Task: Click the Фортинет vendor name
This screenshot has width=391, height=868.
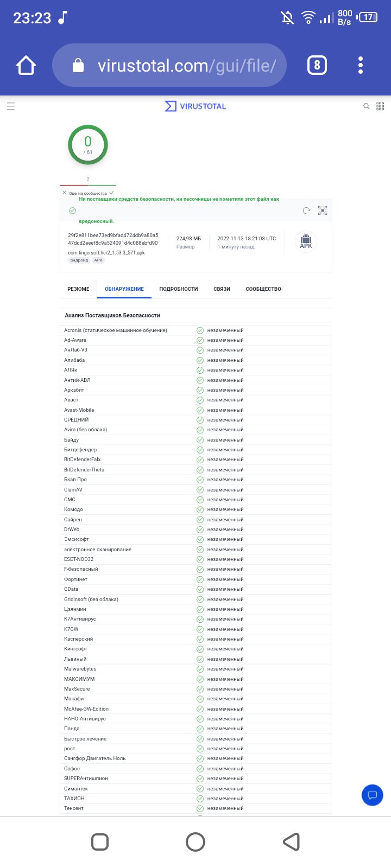Action: pos(75,579)
